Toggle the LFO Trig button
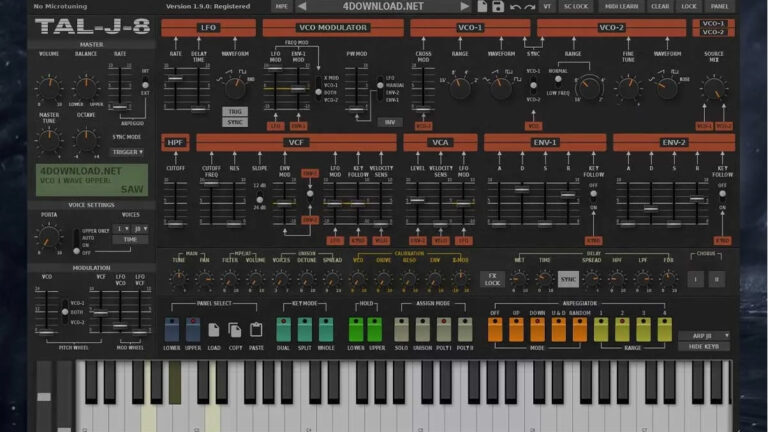This screenshot has height=432, width=768. [235, 112]
